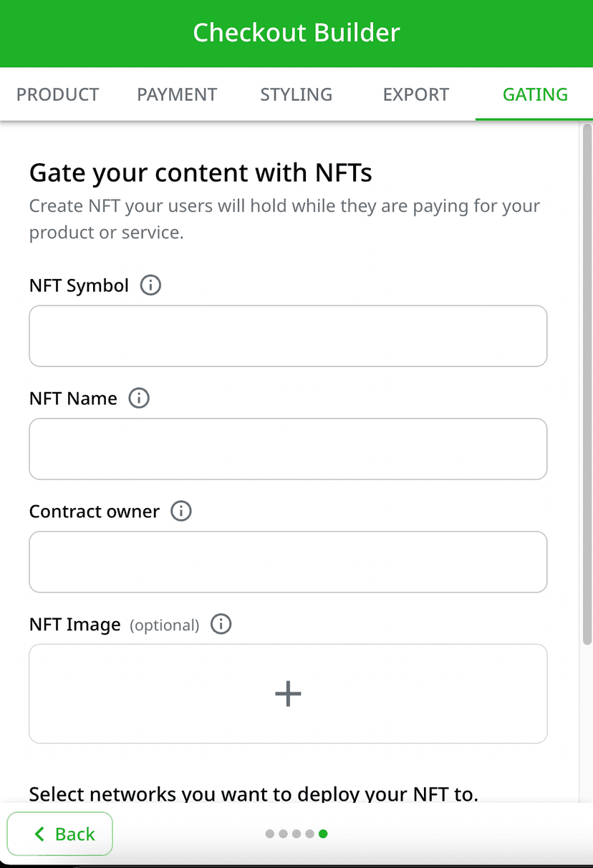Select the second pagination dot
Image resolution: width=593 pixels, height=868 pixels.
click(x=283, y=834)
